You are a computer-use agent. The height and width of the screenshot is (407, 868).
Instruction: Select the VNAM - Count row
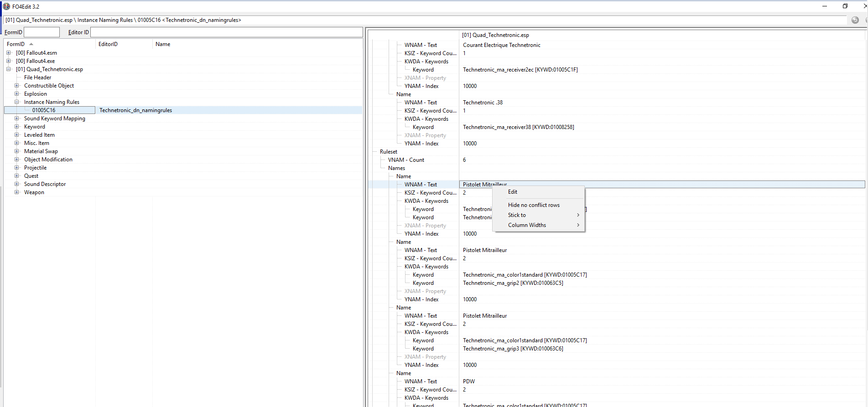coord(406,160)
